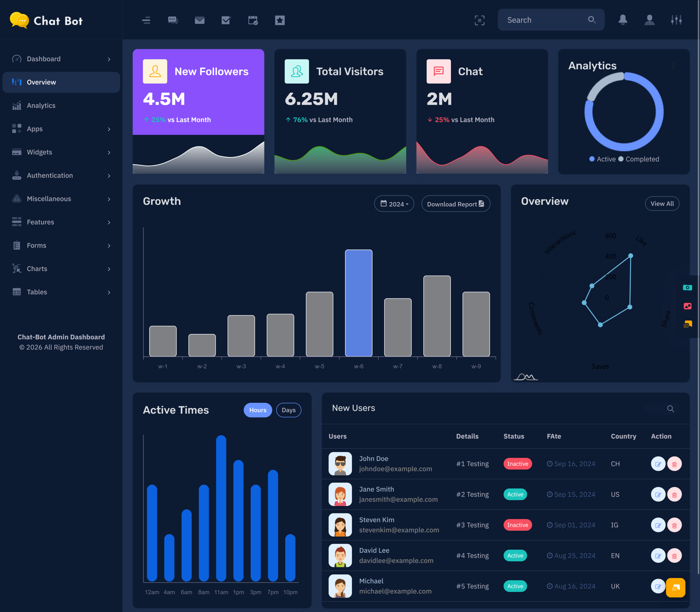Expand Forms sidebar menu
700x612 pixels.
pyautogui.click(x=61, y=246)
